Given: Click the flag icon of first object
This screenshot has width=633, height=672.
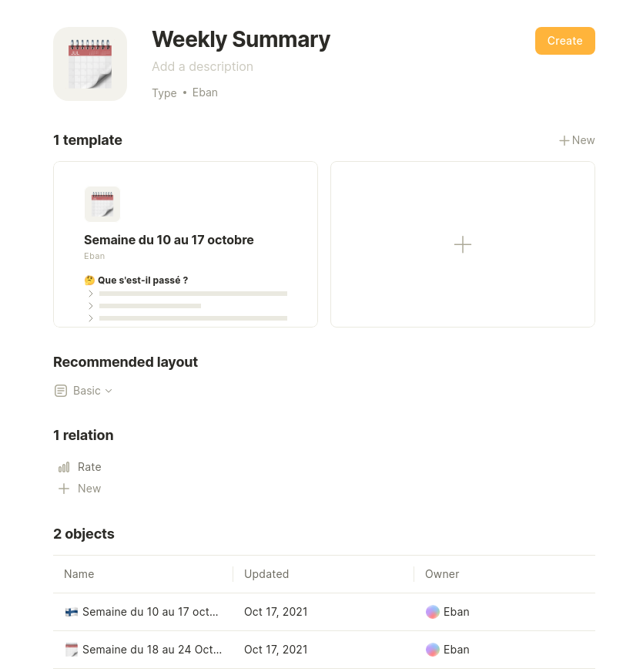Looking at the screenshot, I should coord(71,612).
